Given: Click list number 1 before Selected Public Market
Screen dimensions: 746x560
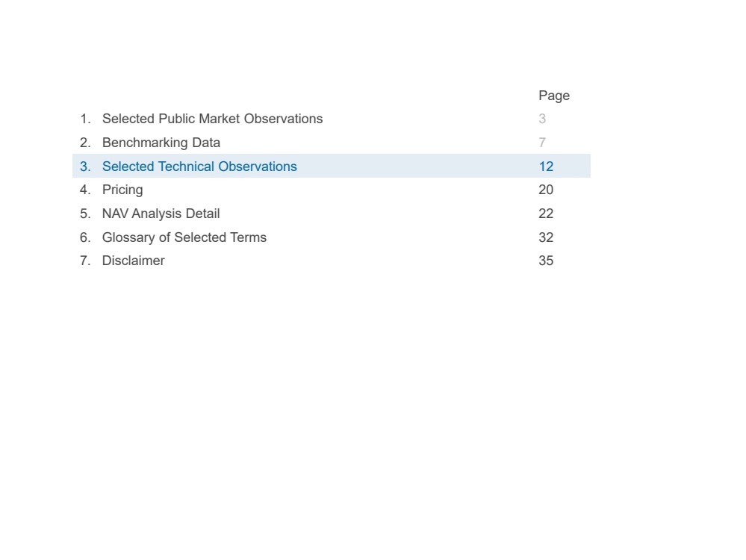Looking at the screenshot, I should (x=85, y=119).
